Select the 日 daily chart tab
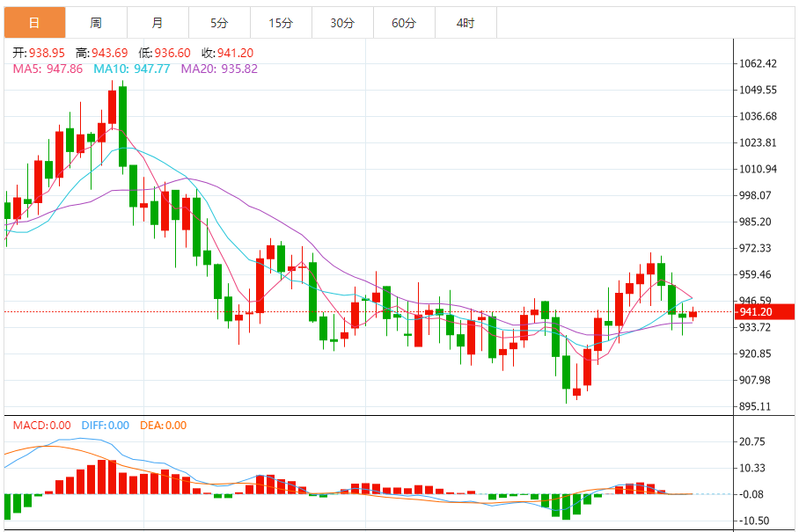 [34, 23]
